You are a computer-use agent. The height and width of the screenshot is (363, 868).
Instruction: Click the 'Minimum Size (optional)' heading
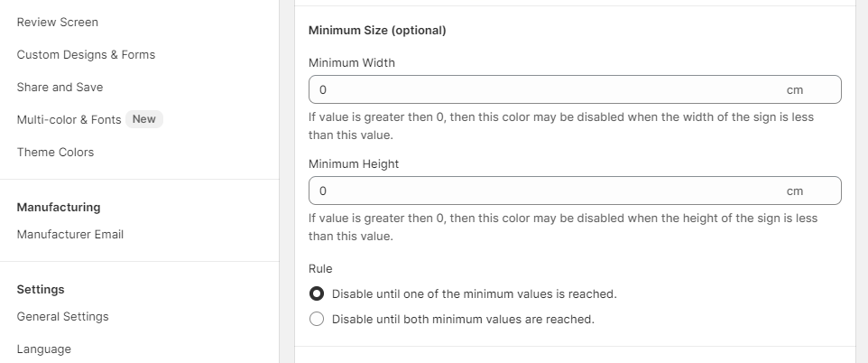tap(377, 31)
